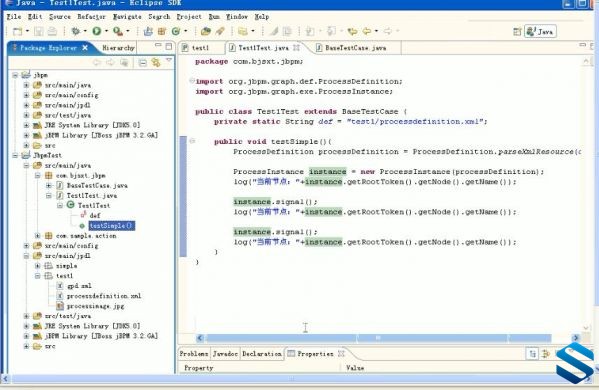Open the Javadoc tab

[225, 354]
